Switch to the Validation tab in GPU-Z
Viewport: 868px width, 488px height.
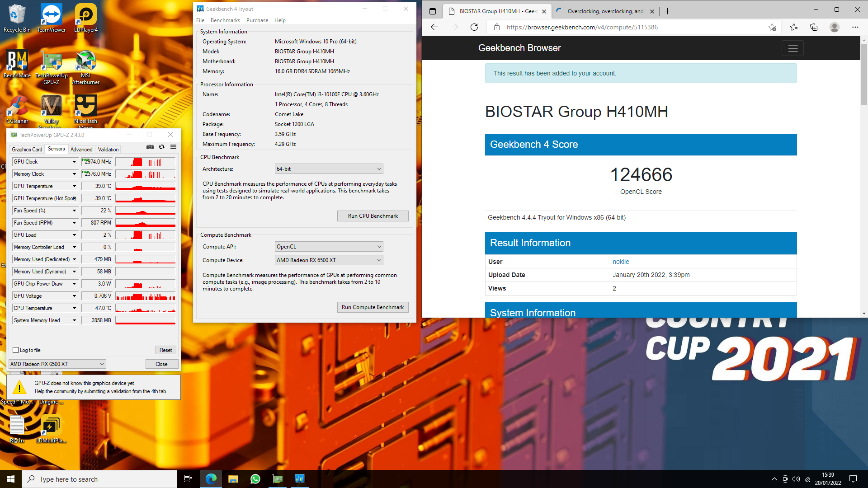[x=108, y=150]
